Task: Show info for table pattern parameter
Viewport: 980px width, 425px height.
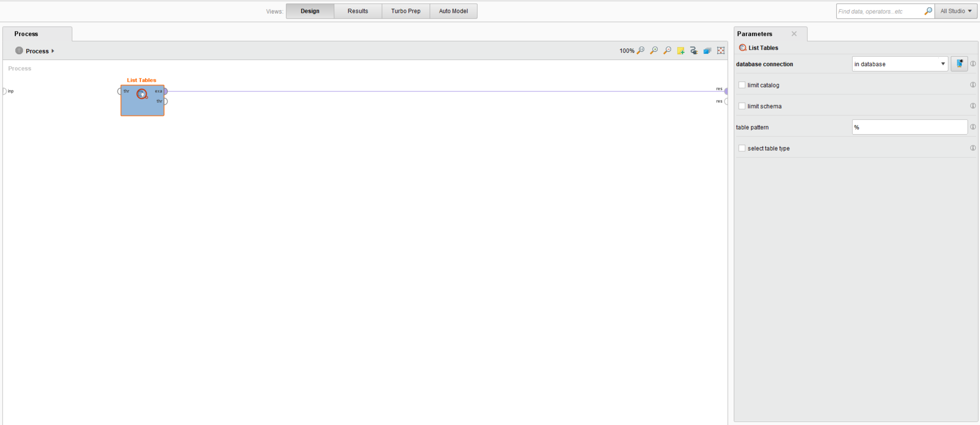Action: point(973,127)
